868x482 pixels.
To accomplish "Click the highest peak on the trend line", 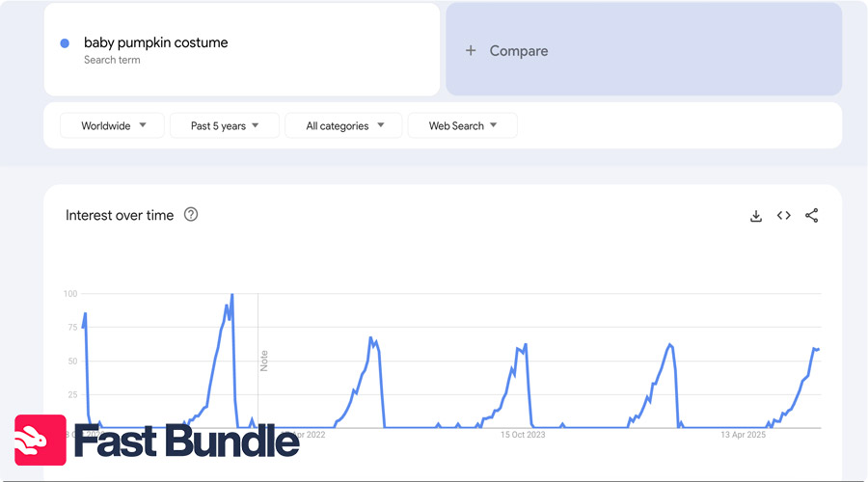I will tap(231, 295).
